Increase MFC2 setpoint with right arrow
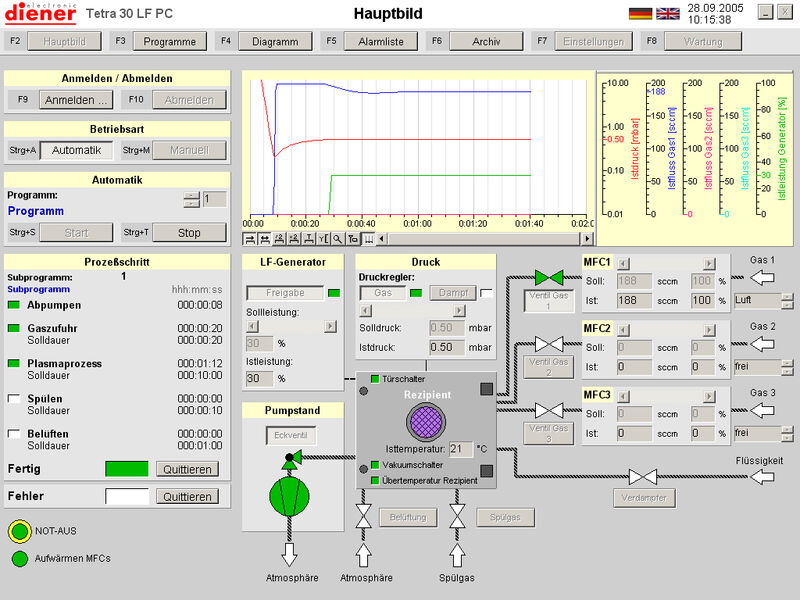Screen dimensions: 800x600 (709, 330)
